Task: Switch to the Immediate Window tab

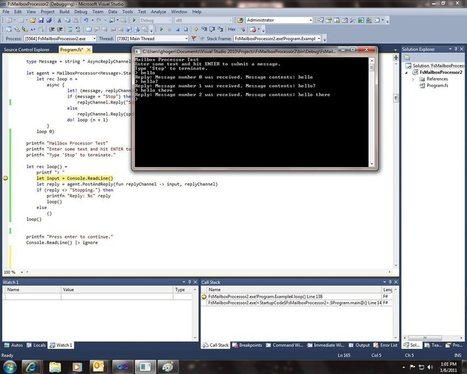Action: 325,345
